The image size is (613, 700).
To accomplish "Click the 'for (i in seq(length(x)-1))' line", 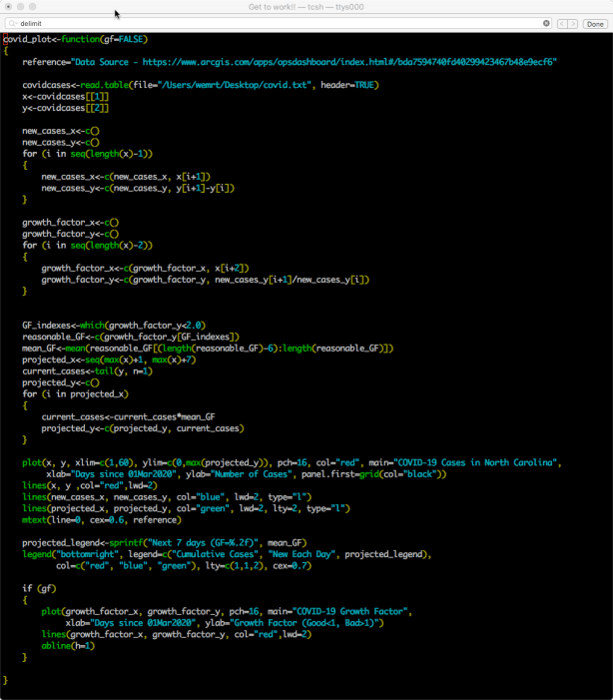I will click(88, 154).
